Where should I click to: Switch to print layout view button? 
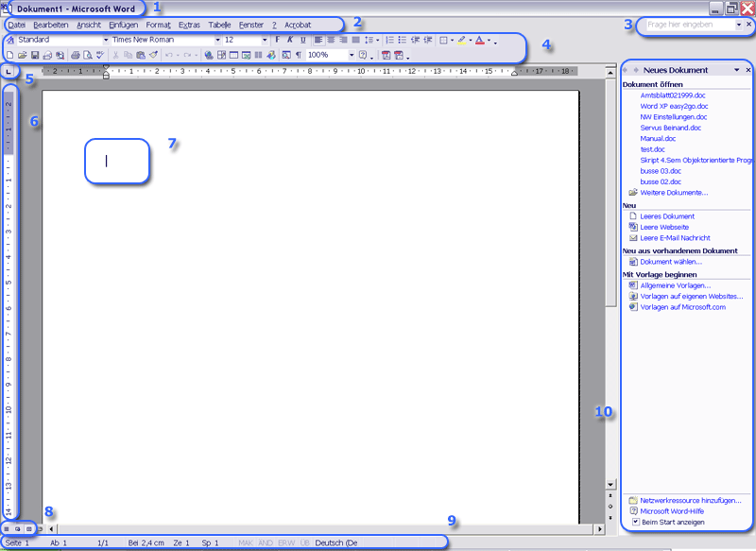29,529
